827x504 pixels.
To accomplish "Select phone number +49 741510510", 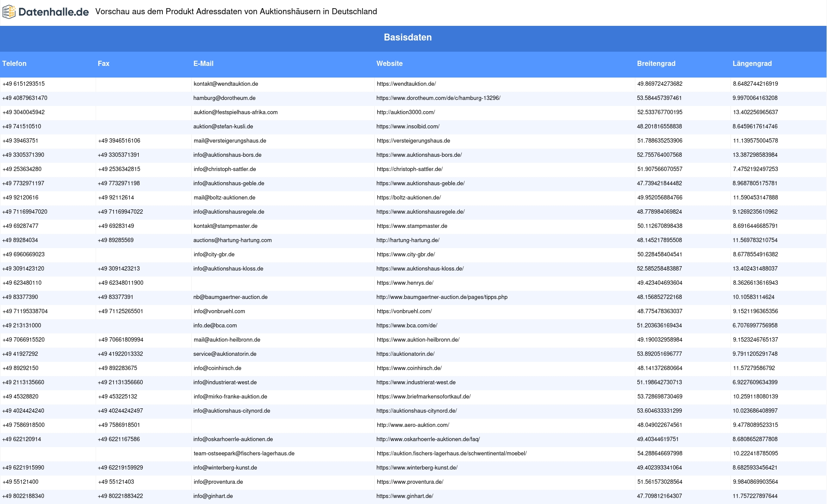I will point(22,127).
